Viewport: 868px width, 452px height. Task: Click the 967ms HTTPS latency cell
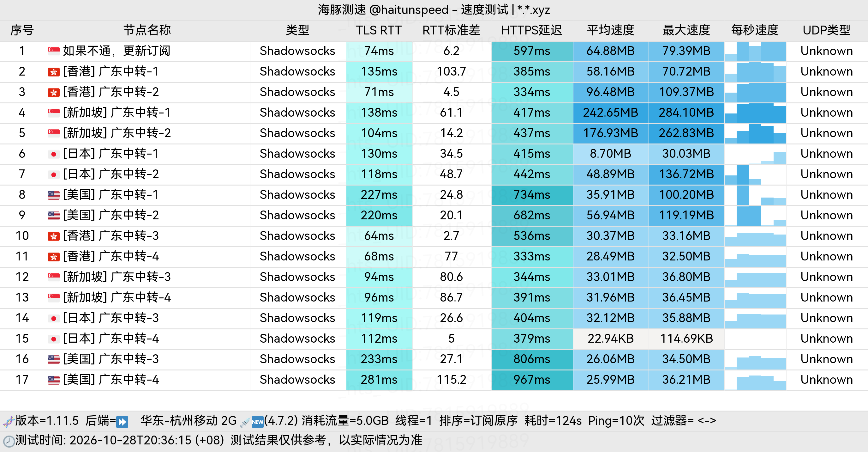pos(532,380)
